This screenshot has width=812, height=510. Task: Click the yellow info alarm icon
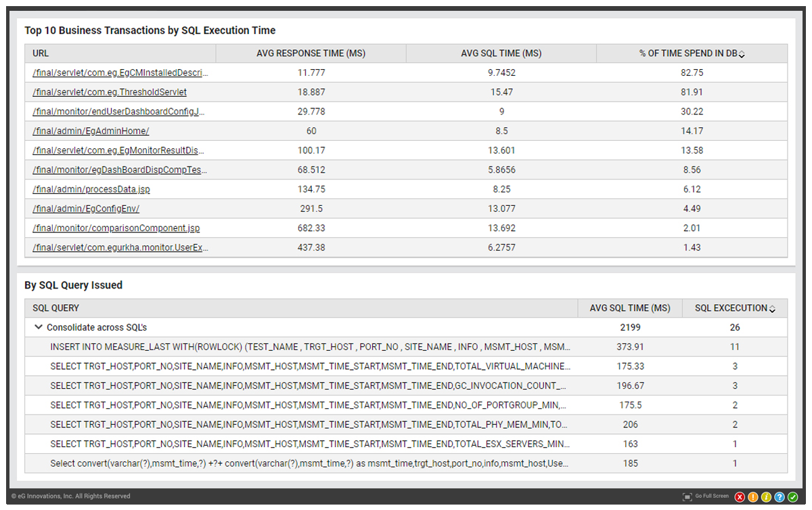tap(766, 497)
